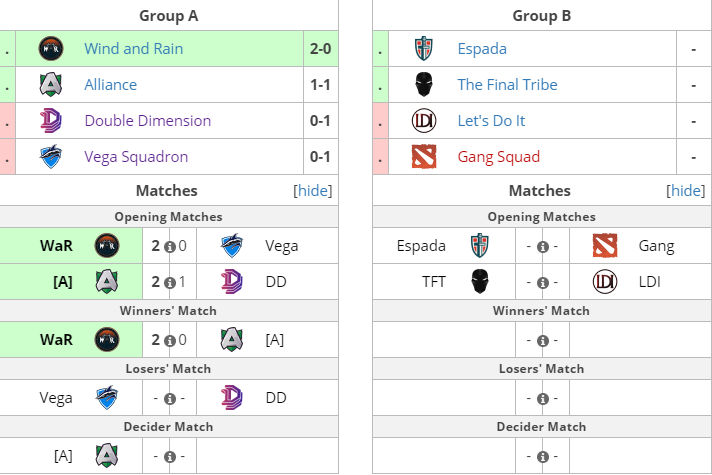Click the Vega Squadron shark logo in standings
Viewport: 712px width, 475px height.
tap(51, 157)
